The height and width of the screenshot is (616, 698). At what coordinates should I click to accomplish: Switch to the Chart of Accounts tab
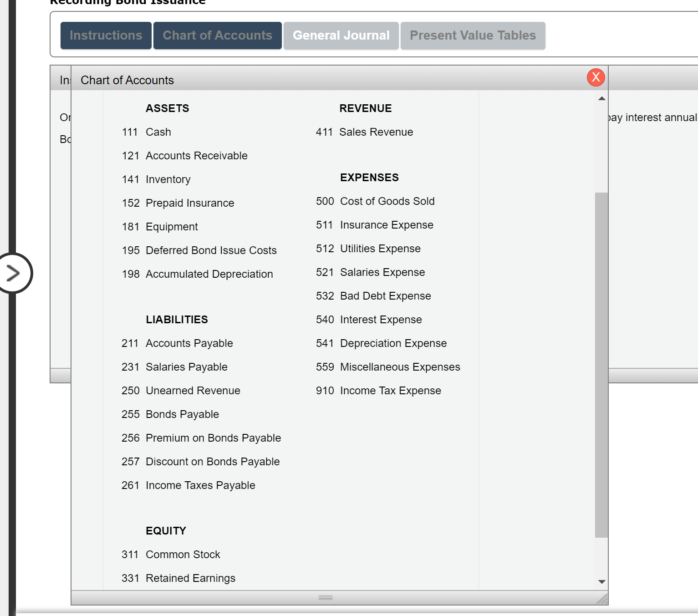click(218, 36)
